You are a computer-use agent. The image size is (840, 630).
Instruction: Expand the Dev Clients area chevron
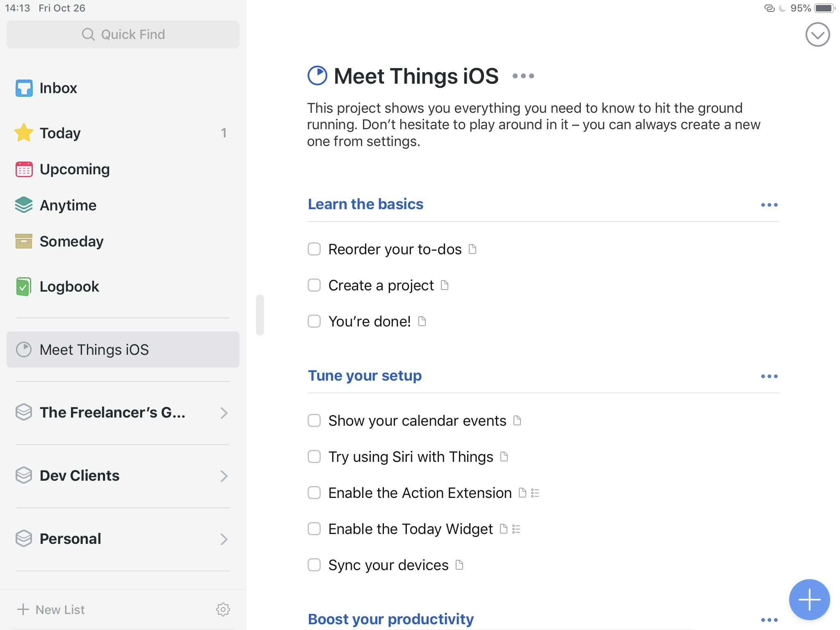(224, 476)
